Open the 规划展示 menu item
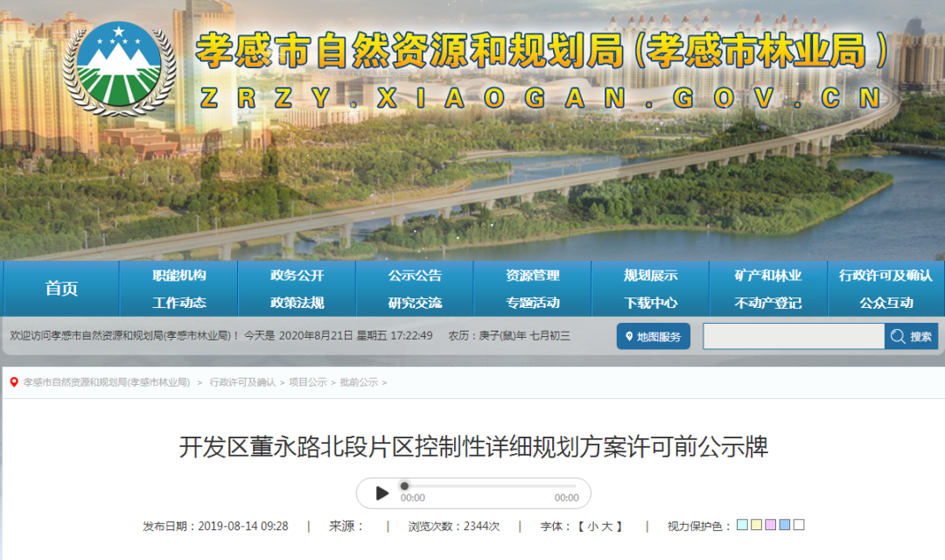945x560 pixels. click(650, 276)
